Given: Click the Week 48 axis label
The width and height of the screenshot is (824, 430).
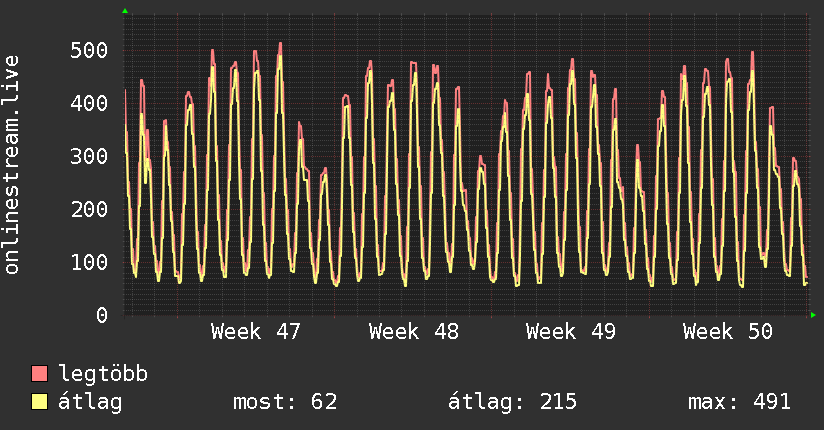Looking at the screenshot, I should point(414,332).
